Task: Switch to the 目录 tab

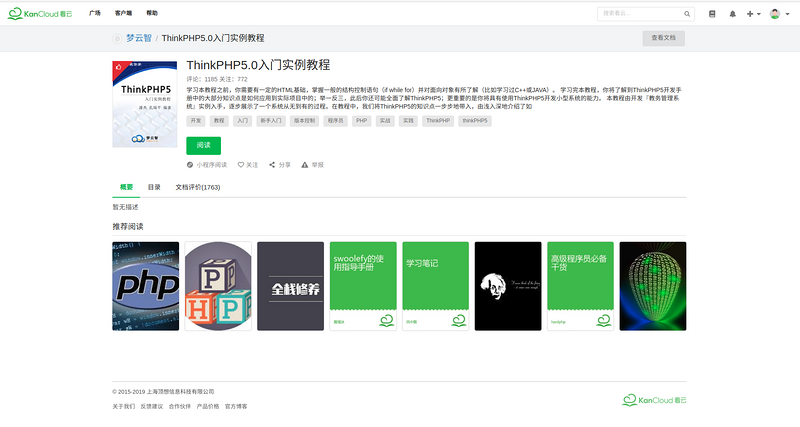Action: 154,187
